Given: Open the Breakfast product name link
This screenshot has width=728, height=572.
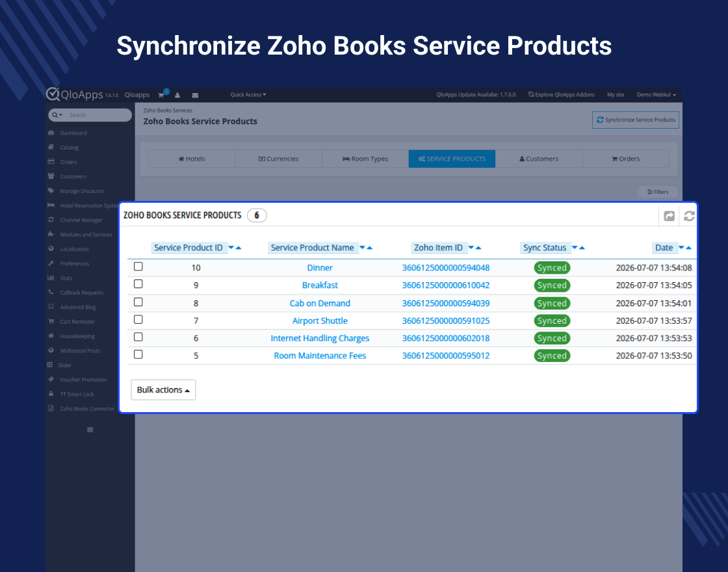Looking at the screenshot, I should 320,285.
